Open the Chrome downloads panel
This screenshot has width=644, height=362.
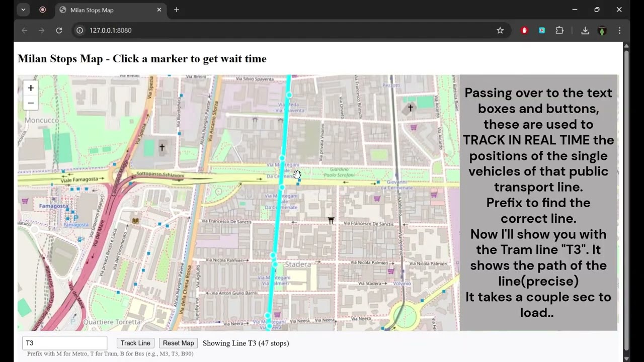click(x=585, y=30)
